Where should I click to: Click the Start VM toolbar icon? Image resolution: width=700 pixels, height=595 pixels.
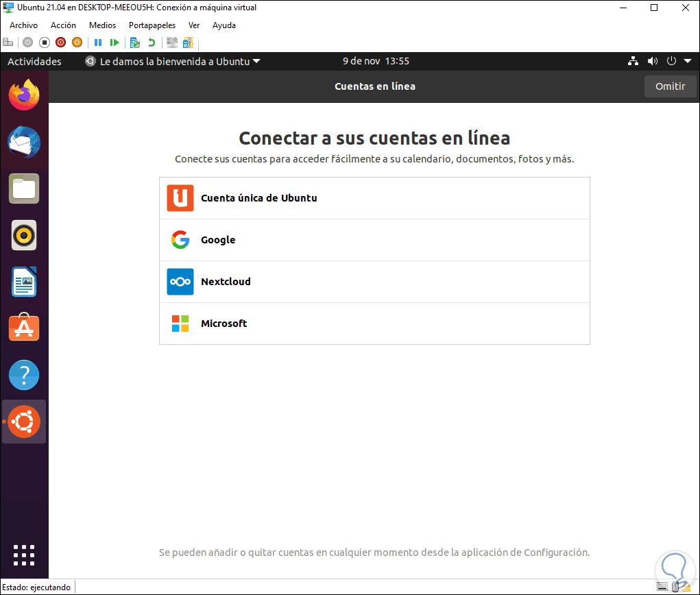(27, 42)
